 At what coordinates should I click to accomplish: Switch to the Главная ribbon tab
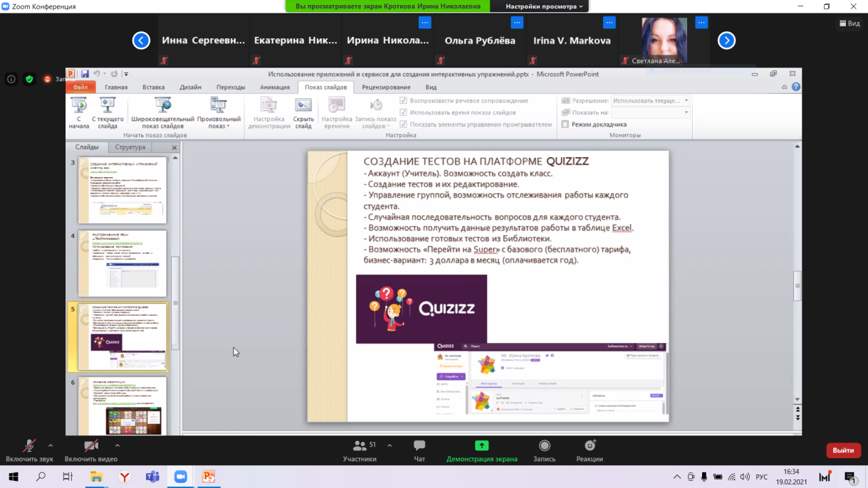click(116, 87)
